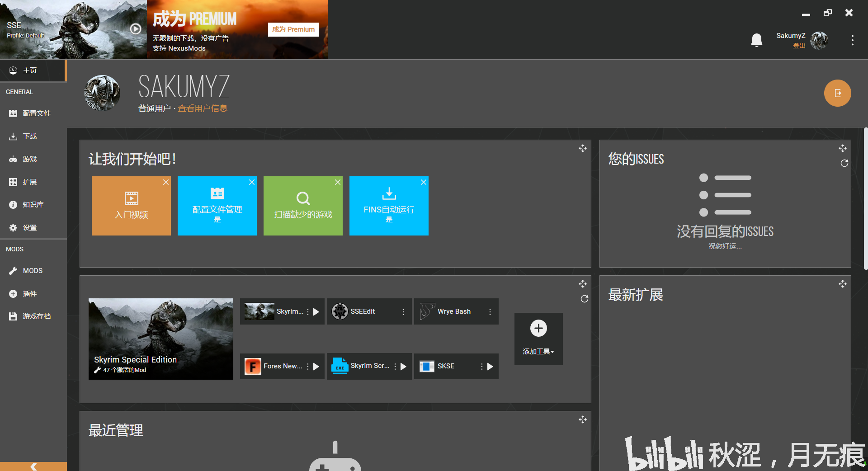Open the 添加工具 dropdown
This screenshot has height=471, width=868.
pyautogui.click(x=538, y=339)
